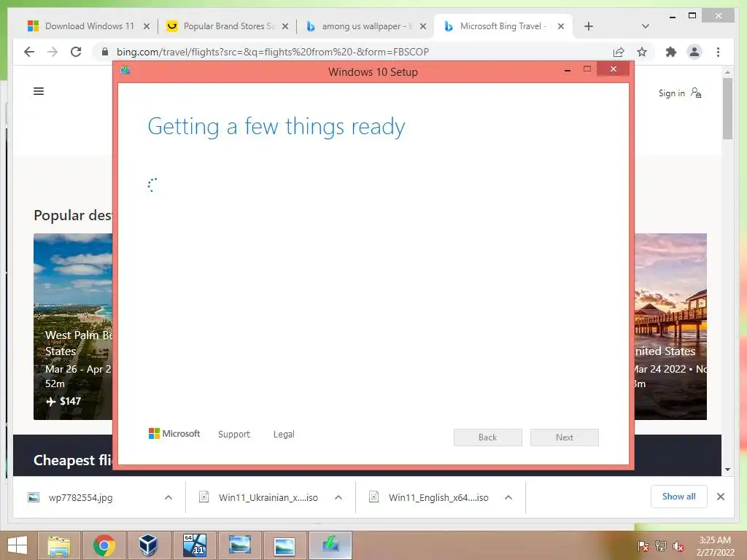Open Windows Setup taskbar icon
Viewport: 747px width, 560px height.
point(330,545)
